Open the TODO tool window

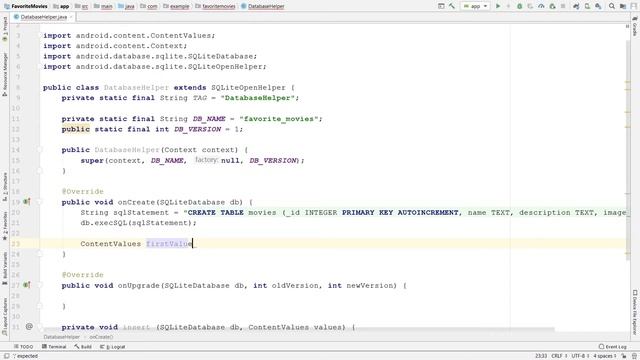click(x=23, y=347)
